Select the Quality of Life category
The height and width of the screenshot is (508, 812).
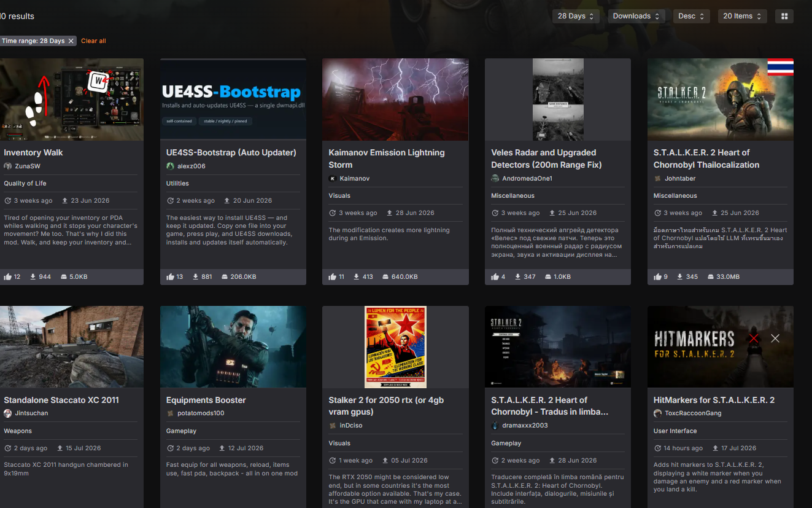tap(25, 184)
